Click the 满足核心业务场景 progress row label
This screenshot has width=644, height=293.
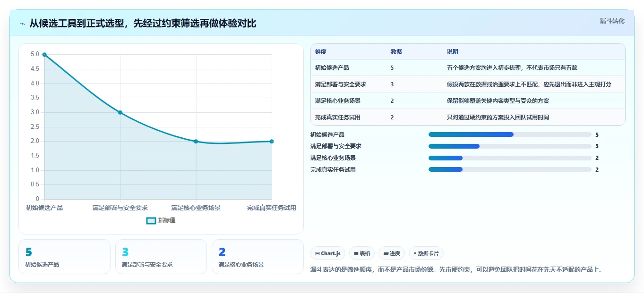[x=333, y=158]
